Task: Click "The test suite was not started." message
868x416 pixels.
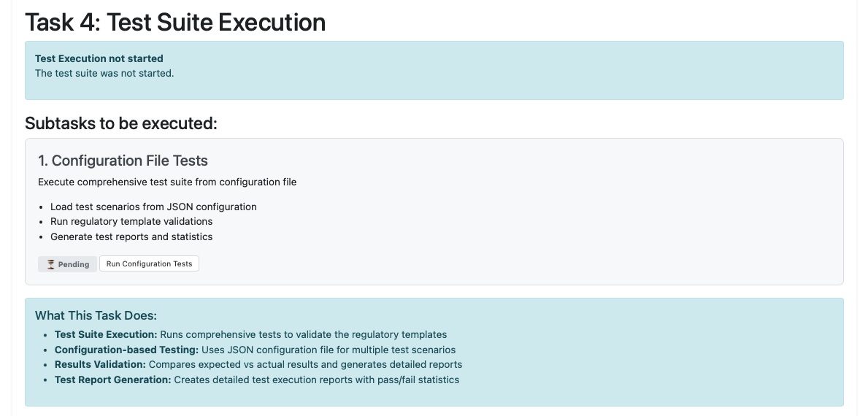Action: (x=104, y=73)
